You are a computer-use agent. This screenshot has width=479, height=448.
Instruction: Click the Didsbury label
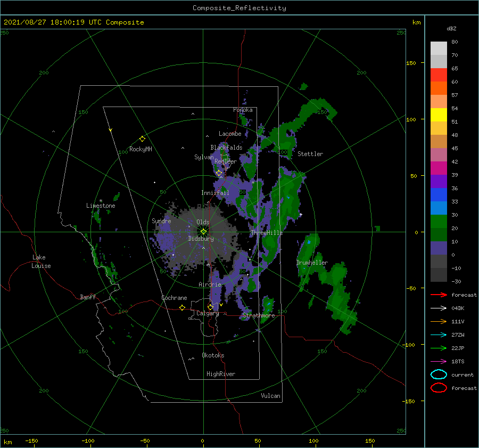tap(201, 239)
